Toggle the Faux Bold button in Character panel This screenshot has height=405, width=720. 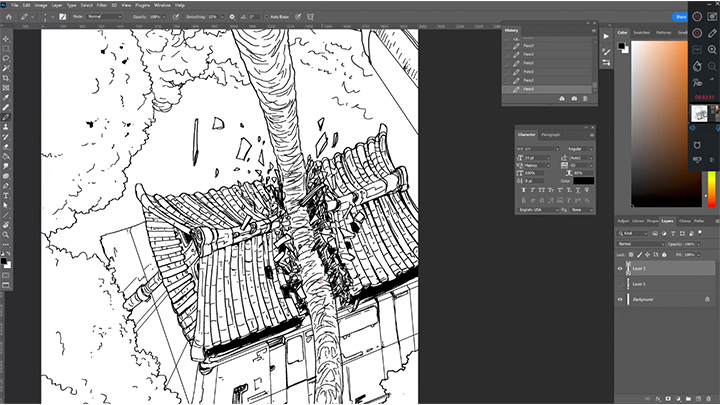coord(523,190)
